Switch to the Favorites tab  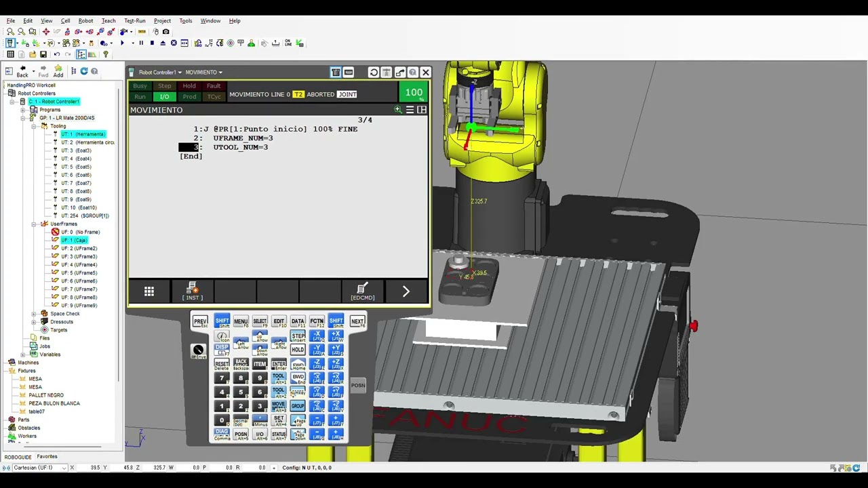coord(47,457)
